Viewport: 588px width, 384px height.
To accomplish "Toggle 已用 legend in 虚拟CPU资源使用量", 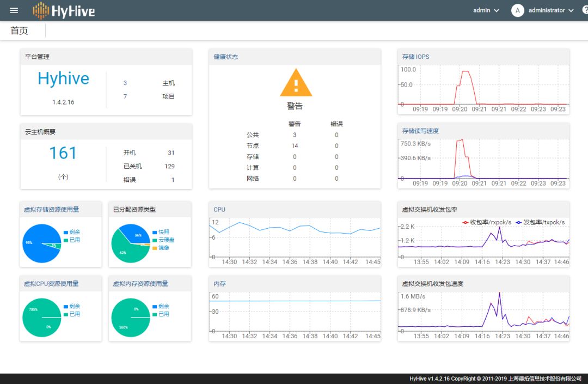I will [72, 314].
